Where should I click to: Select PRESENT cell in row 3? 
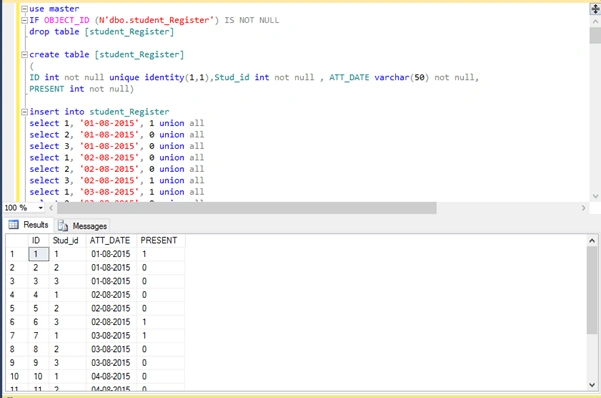coord(161,281)
